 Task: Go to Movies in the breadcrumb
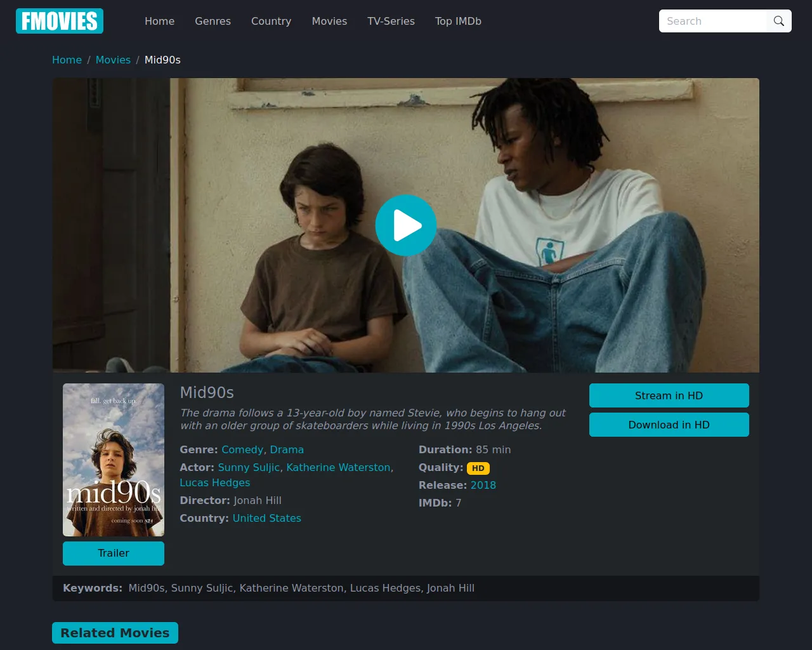113,60
